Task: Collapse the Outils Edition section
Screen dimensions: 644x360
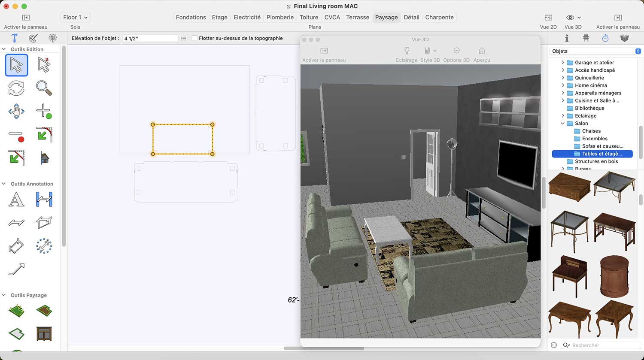Action: point(4,49)
